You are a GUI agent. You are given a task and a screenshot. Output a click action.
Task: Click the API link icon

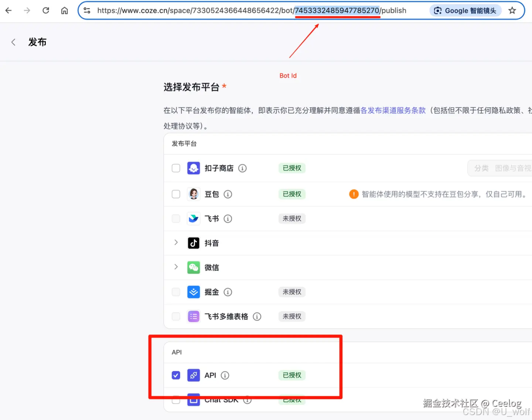(x=194, y=375)
